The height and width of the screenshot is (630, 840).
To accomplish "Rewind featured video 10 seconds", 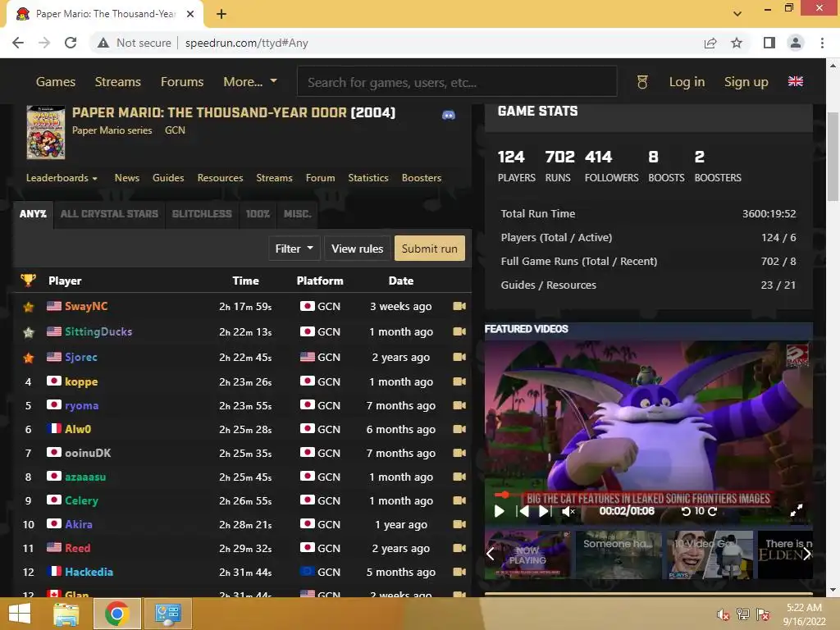I will click(686, 511).
